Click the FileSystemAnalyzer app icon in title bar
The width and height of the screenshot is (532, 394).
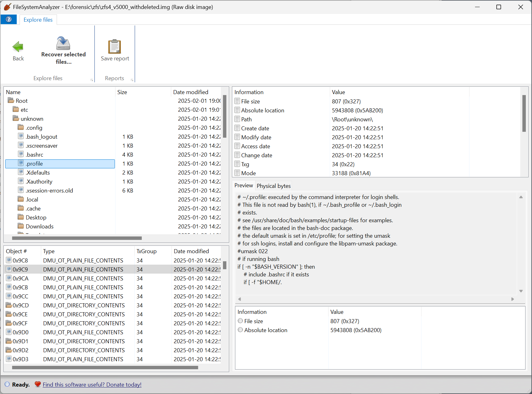(7, 7)
